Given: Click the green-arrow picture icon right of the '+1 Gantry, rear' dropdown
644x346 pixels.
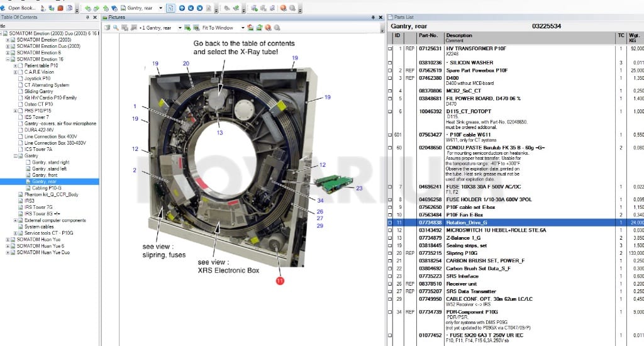Looking at the screenshot, I should tap(187, 28).
